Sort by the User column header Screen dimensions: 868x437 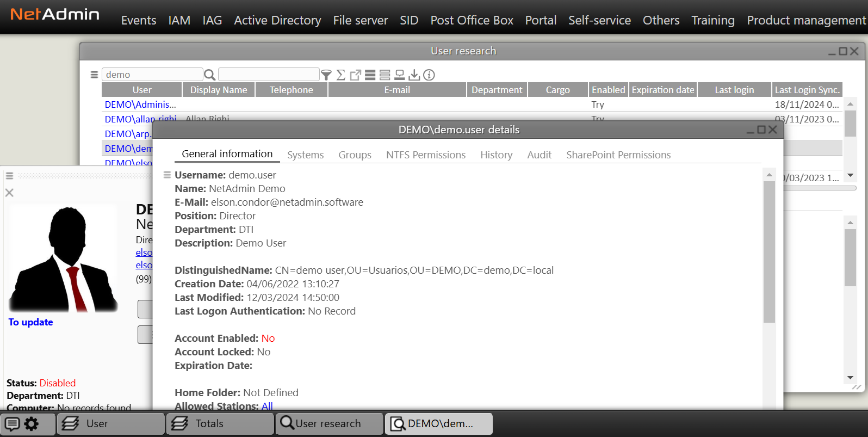(x=142, y=90)
